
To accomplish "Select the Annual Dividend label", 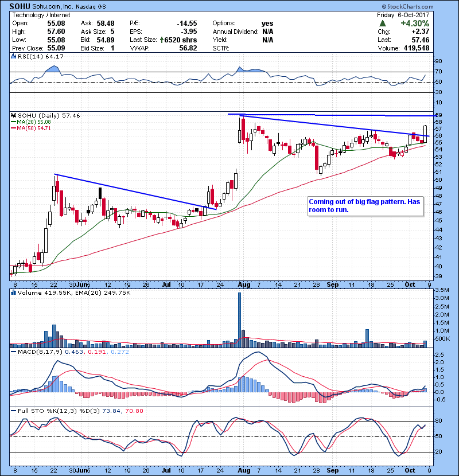I will click(235, 32).
